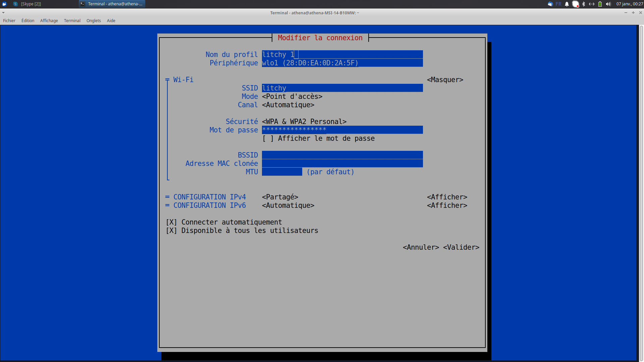
Task: Minimize the Terminal window
Action: pos(626,13)
